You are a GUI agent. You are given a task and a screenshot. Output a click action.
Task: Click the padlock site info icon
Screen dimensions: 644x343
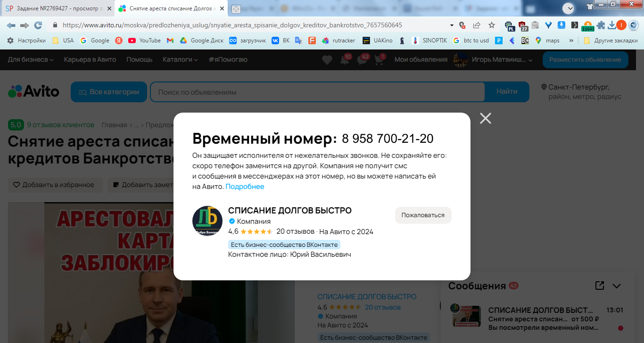point(55,25)
